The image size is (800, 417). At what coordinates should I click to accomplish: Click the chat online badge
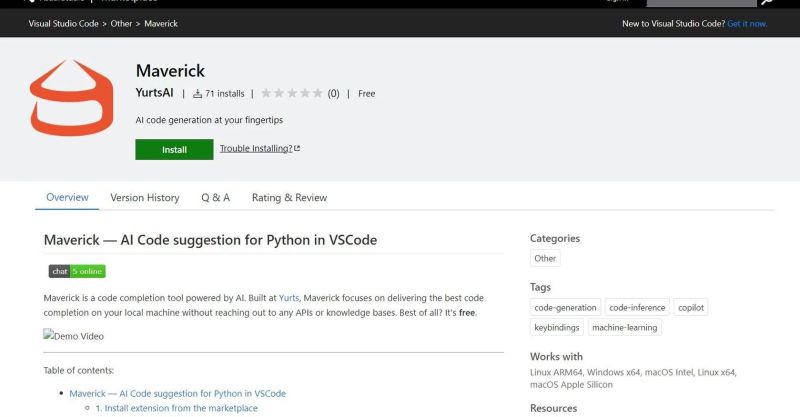point(77,271)
